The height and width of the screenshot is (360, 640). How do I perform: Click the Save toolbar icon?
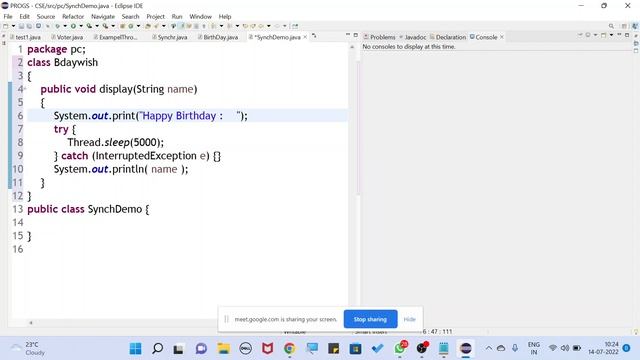tap(21, 26)
